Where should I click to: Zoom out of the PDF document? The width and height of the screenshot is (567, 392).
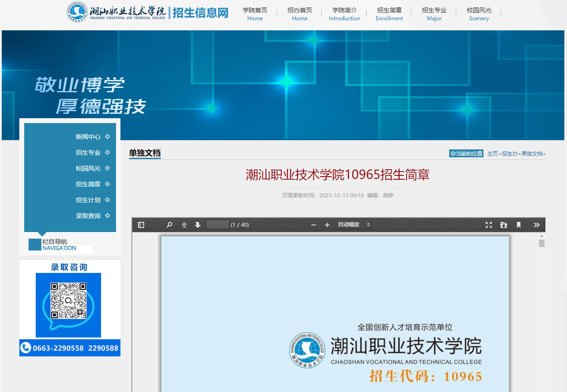[x=313, y=225]
